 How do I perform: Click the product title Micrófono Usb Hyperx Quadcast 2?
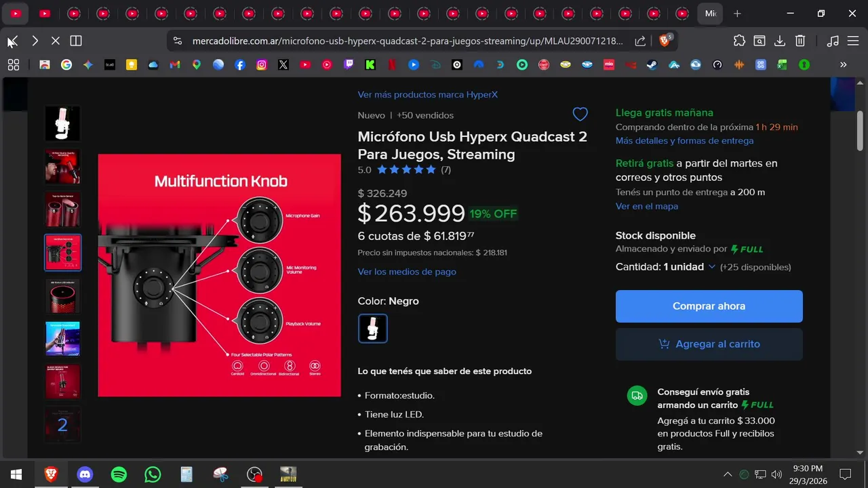[473, 146]
